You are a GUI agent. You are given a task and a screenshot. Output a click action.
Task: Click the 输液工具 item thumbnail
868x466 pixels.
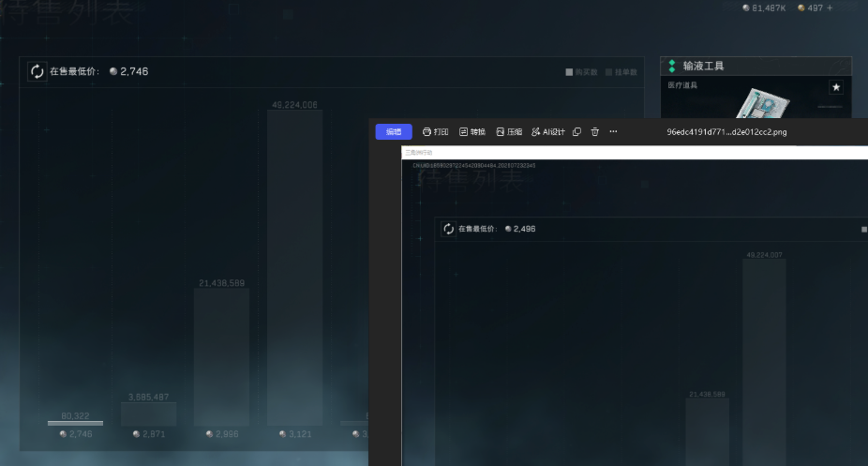pyautogui.click(x=762, y=103)
